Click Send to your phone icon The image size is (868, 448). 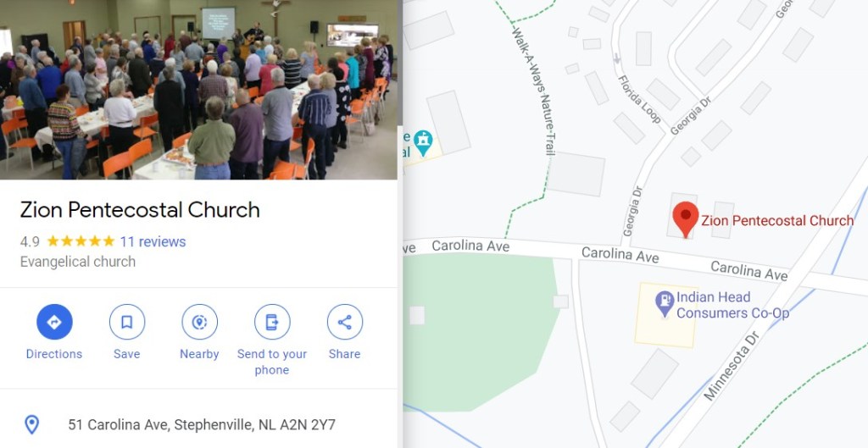coord(272,322)
